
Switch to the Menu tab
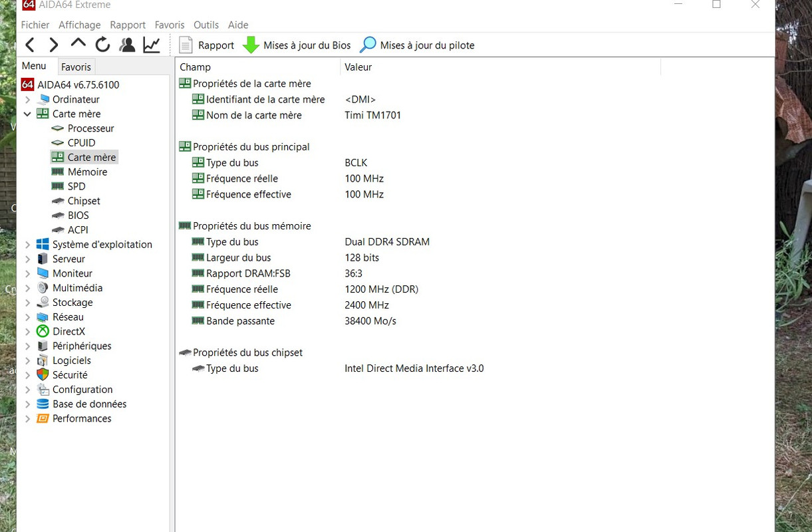pyautogui.click(x=34, y=66)
